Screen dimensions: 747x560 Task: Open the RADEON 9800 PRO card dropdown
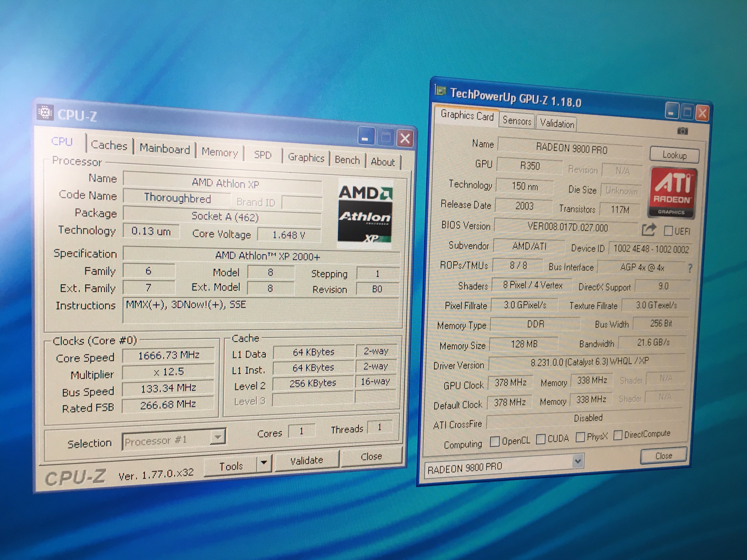578,461
